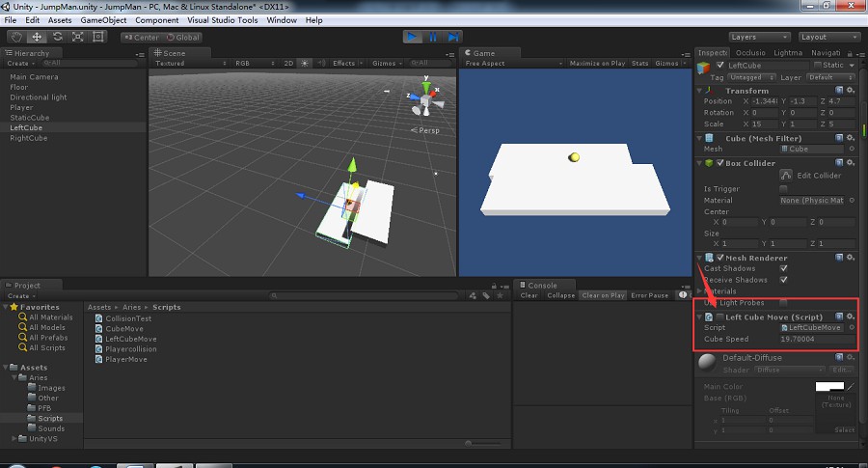Toggle console error count icon

click(683, 295)
